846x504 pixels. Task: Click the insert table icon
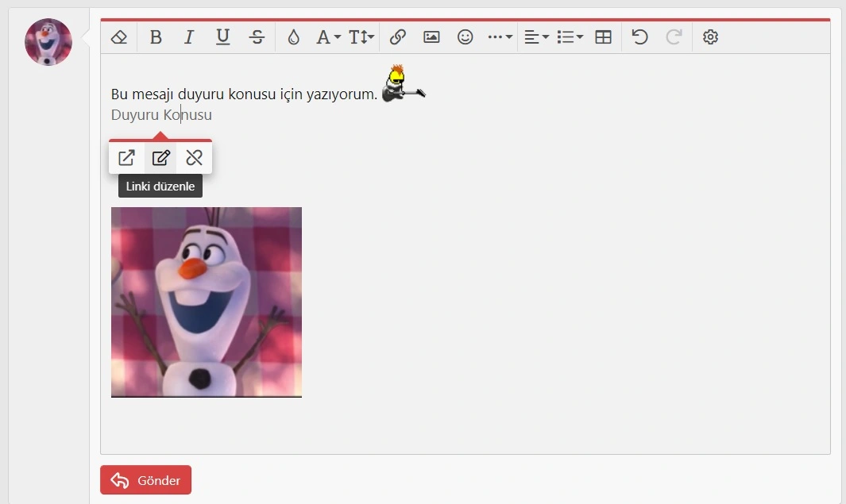tap(603, 37)
